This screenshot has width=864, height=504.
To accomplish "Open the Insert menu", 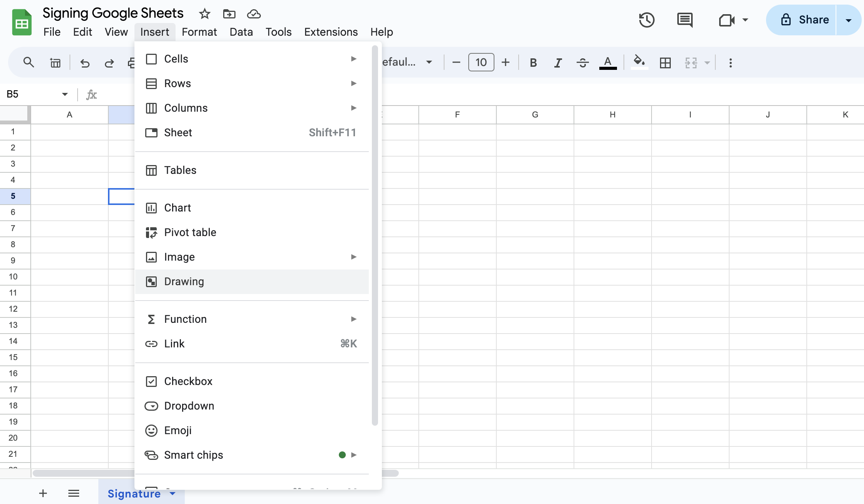I will [x=155, y=32].
